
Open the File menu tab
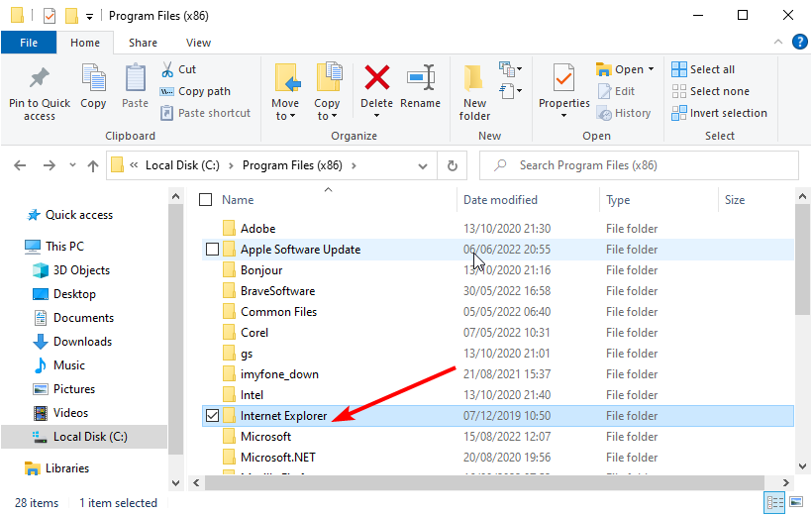[29, 43]
